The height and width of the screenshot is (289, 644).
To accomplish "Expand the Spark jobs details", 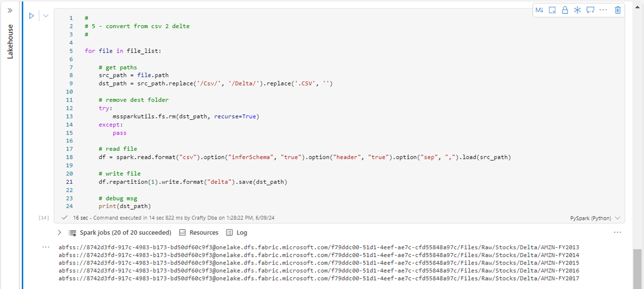I will click(60, 232).
